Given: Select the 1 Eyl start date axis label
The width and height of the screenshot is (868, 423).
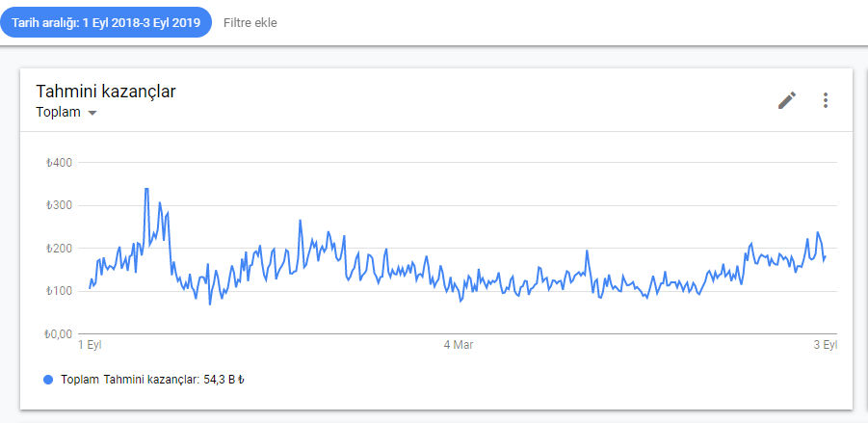Looking at the screenshot, I should pyautogui.click(x=91, y=345).
